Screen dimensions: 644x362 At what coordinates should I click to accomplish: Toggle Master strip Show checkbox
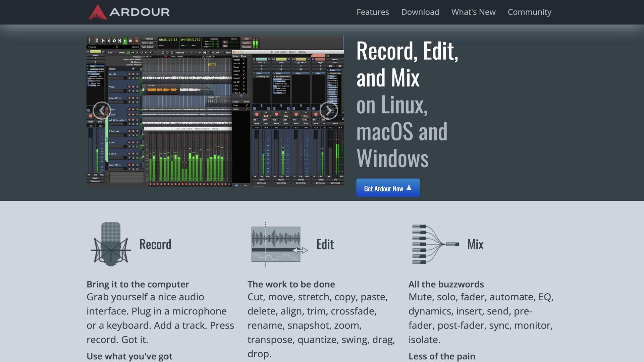(244, 60)
